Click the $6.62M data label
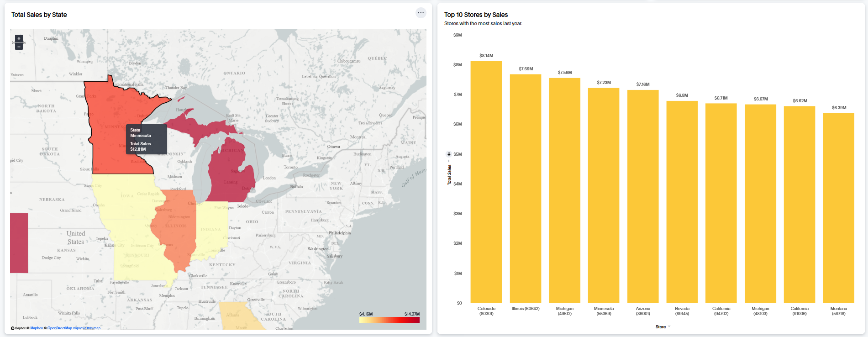Screen dimensions: 868x337 (x=800, y=101)
